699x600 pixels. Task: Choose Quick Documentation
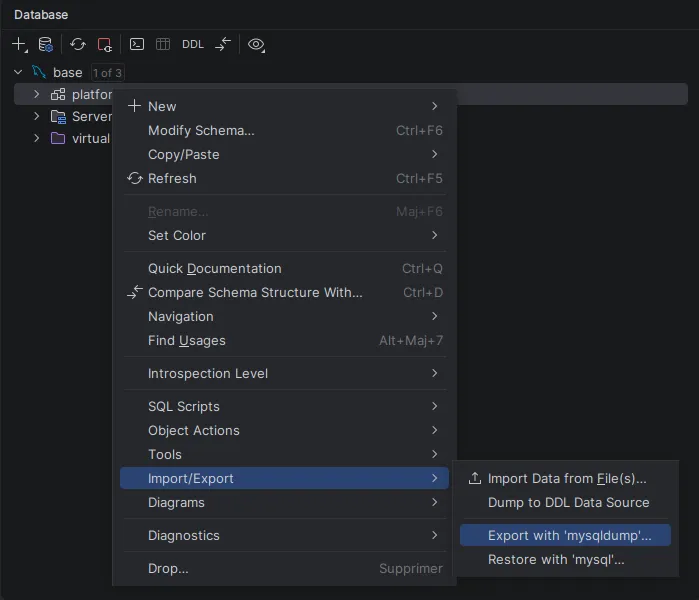(284, 268)
